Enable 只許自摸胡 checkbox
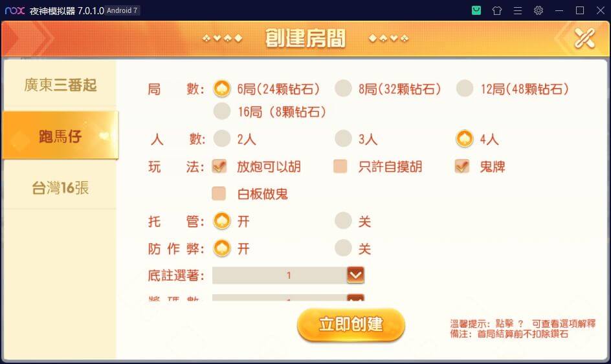This screenshot has width=611, height=364. (340, 166)
